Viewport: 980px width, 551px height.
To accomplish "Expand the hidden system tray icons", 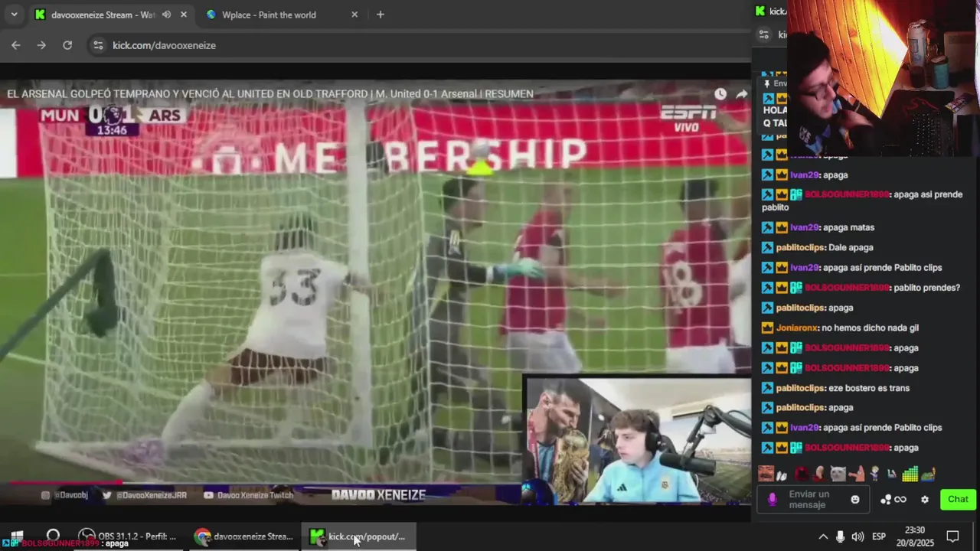I will (x=823, y=536).
